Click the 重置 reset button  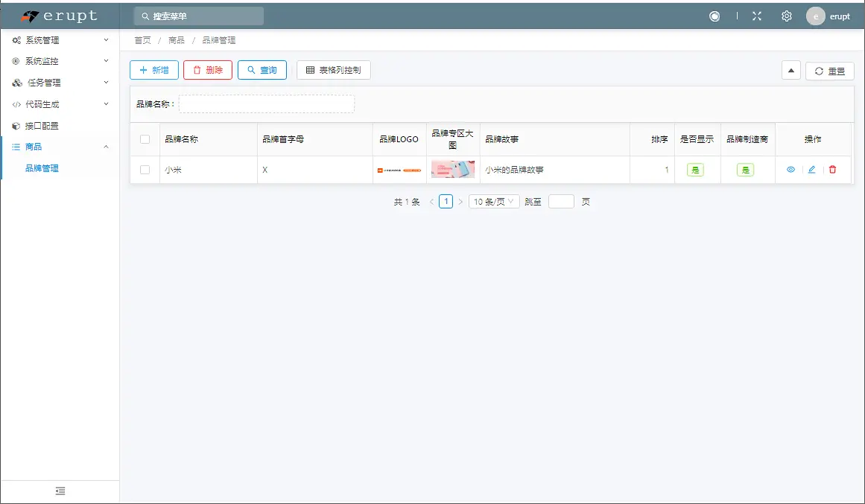click(x=829, y=70)
